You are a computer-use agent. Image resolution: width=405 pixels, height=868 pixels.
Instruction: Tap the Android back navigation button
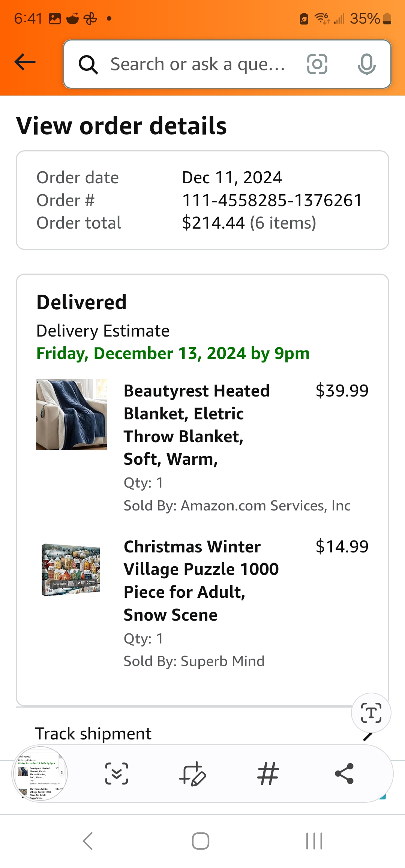click(88, 841)
